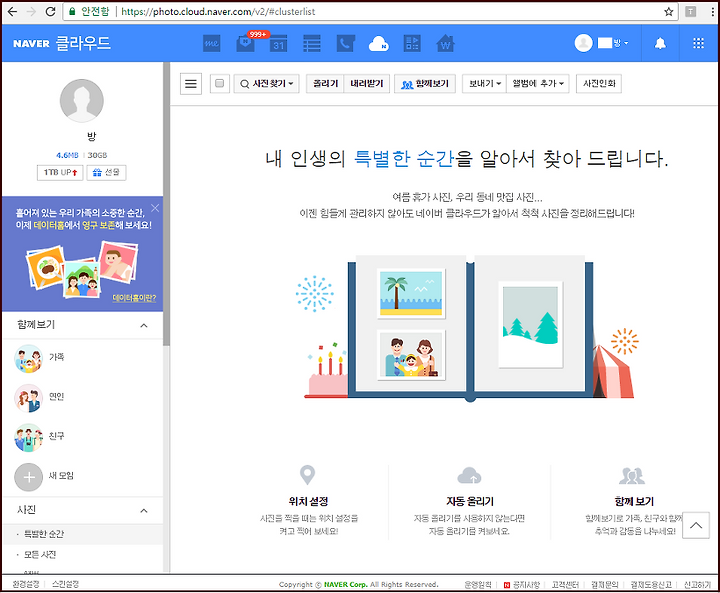Click the people 함께 보기 feature icon
This screenshot has height=593, width=720.
[632, 476]
